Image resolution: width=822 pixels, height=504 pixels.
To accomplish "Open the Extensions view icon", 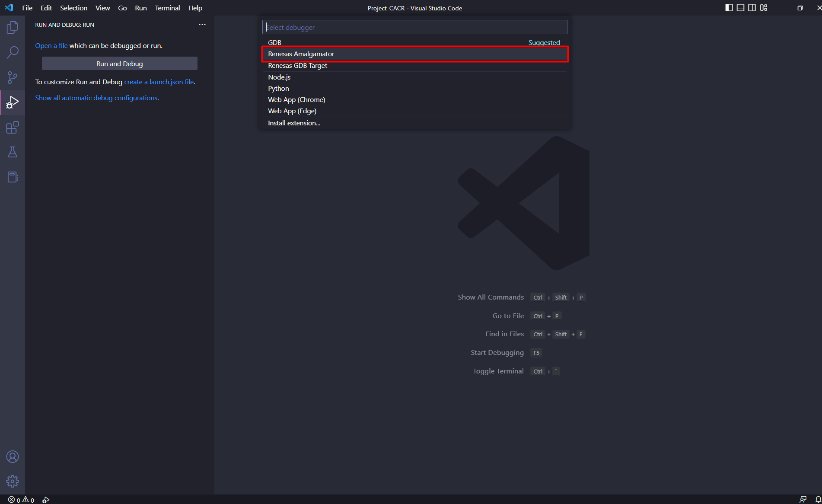I will (13, 128).
